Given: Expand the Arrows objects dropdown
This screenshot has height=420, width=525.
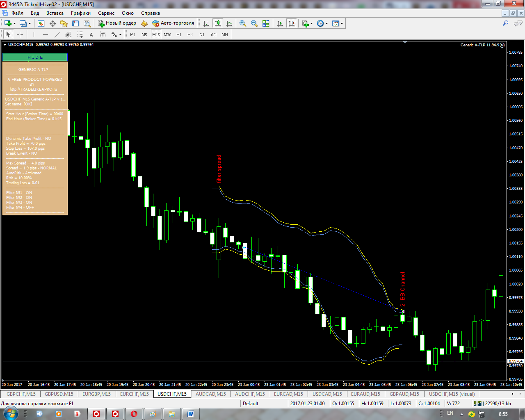Looking at the screenshot, I should pyautogui.click(x=120, y=34).
